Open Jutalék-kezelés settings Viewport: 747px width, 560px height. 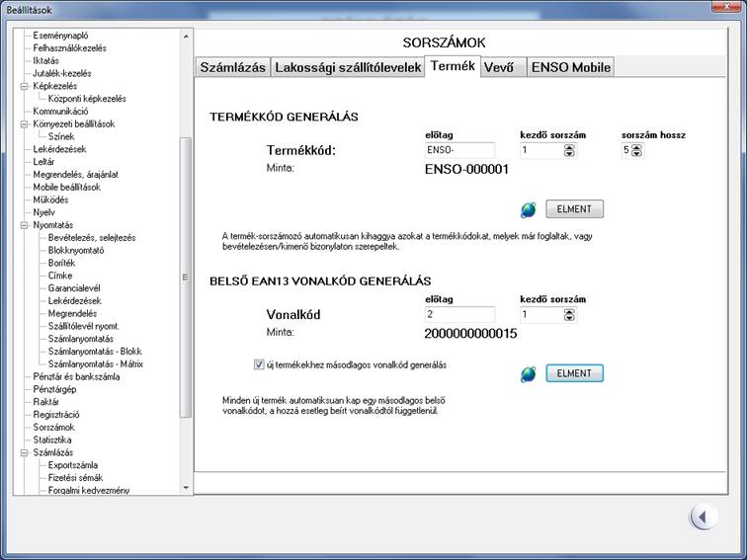click(62, 73)
